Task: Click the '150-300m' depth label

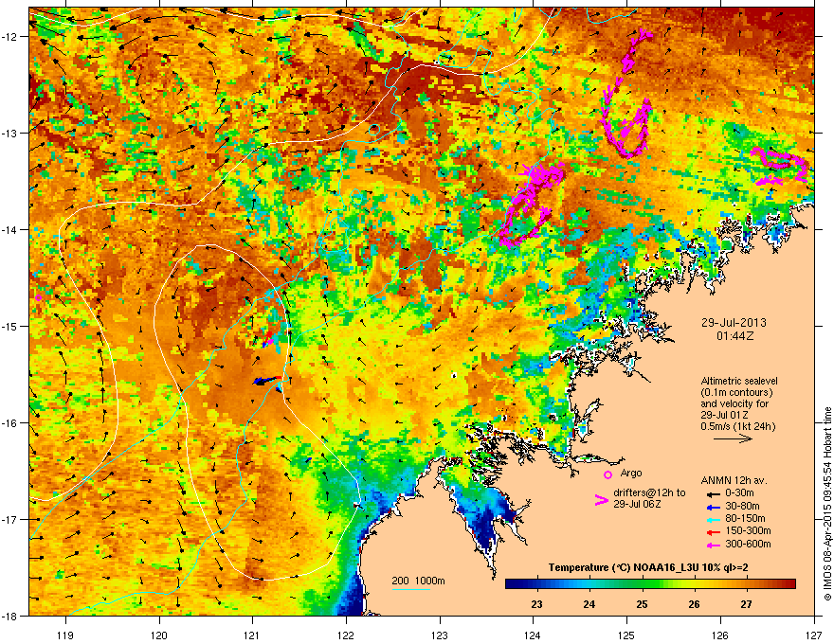Action: click(748, 530)
